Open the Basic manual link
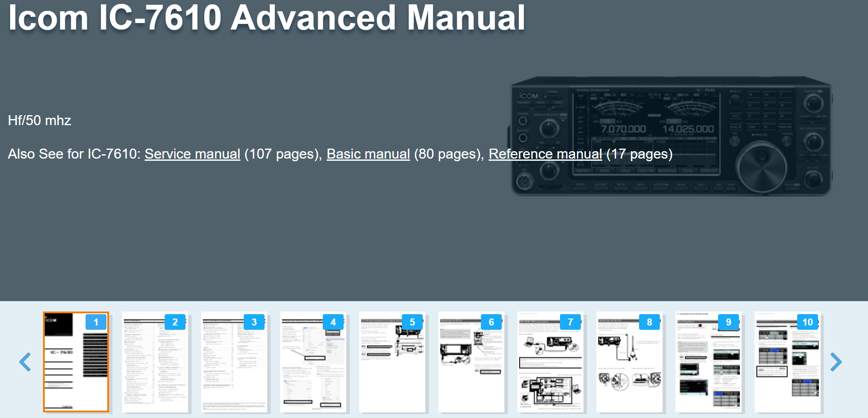Screen dimensions: 868x418 pos(368,154)
